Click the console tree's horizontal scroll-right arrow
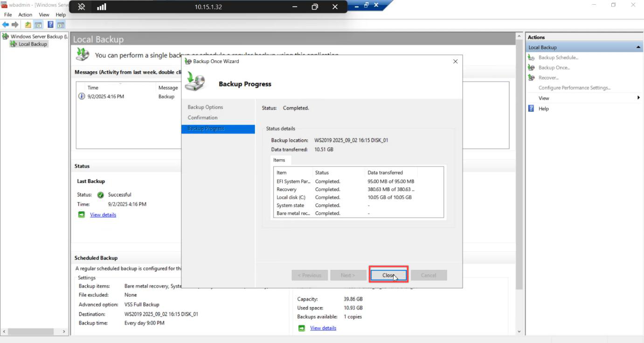Image resolution: width=644 pixels, height=343 pixels. pos(64,332)
